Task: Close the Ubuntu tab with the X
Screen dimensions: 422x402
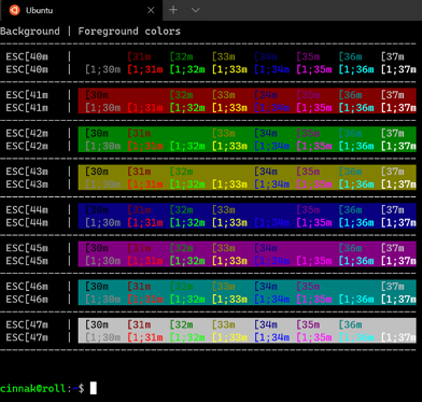Action: pos(151,10)
